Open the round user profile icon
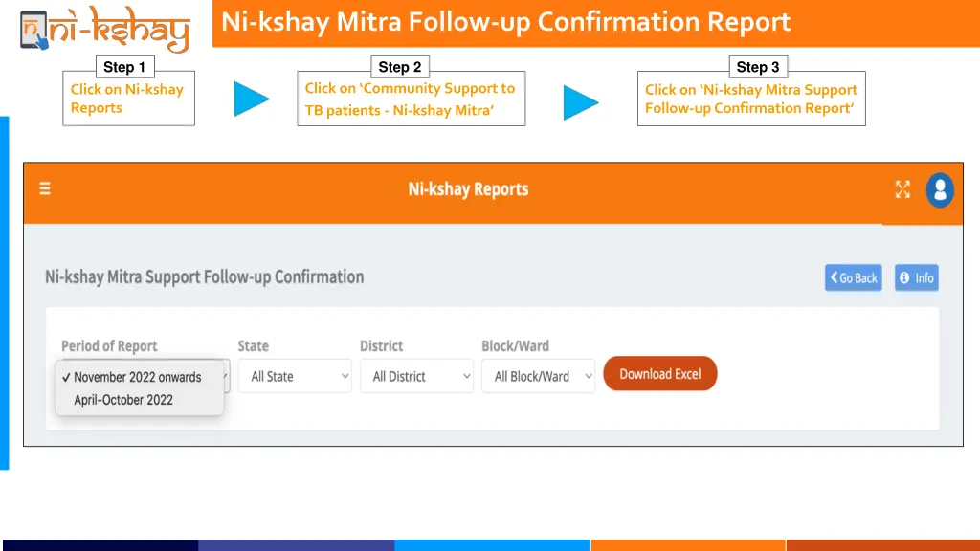 tap(940, 189)
